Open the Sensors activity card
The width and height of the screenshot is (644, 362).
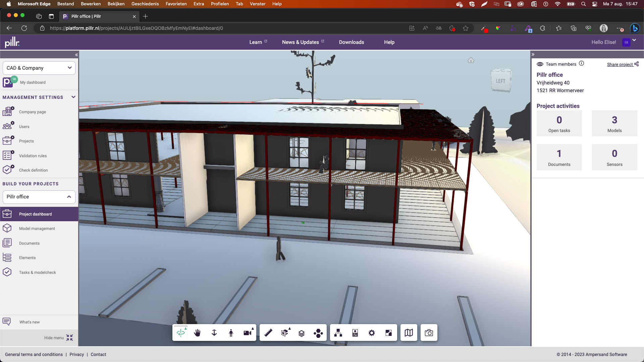[614, 157]
